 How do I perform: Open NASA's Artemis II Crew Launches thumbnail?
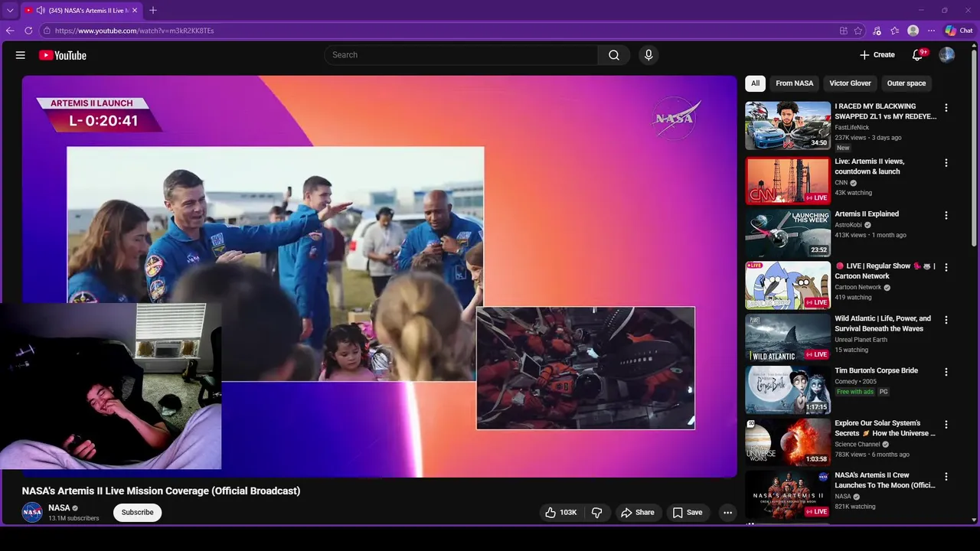pyautogui.click(x=788, y=494)
